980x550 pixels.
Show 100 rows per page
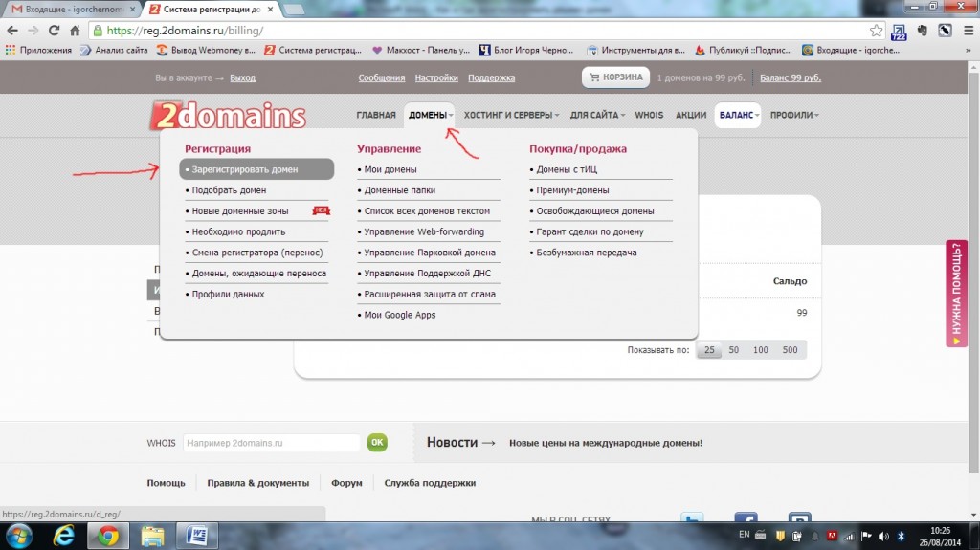coord(761,350)
